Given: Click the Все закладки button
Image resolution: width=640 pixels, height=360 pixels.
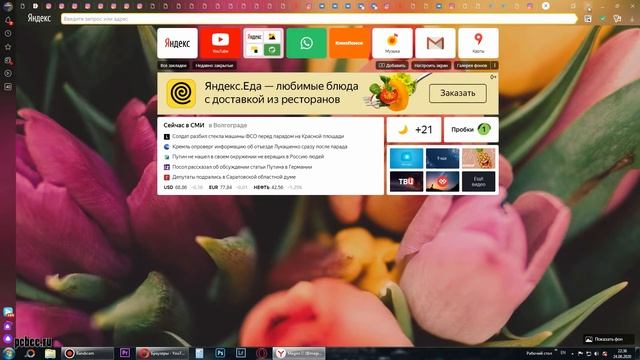Looking at the screenshot, I should coord(173,65).
